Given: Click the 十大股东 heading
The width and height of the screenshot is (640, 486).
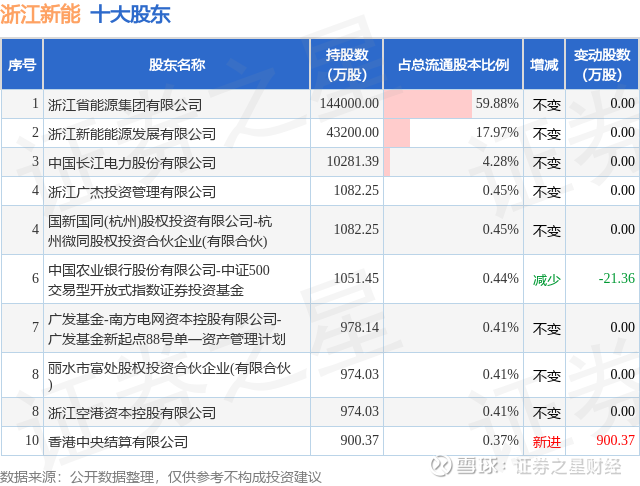Looking at the screenshot, I should [130, 14].
